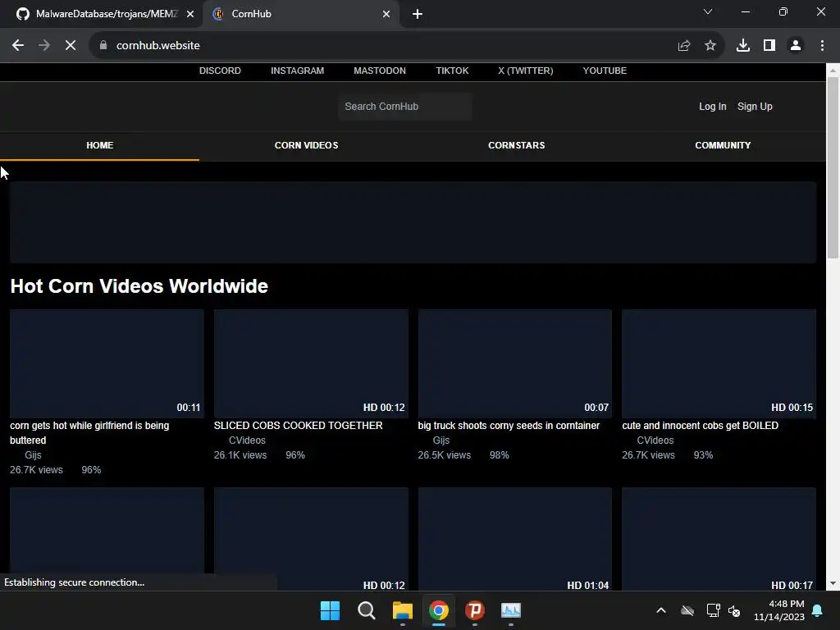Viewport: 840px width, 630px height.
Task: Open the X (TWITTER) link
Action: click(x=526, y=71)
